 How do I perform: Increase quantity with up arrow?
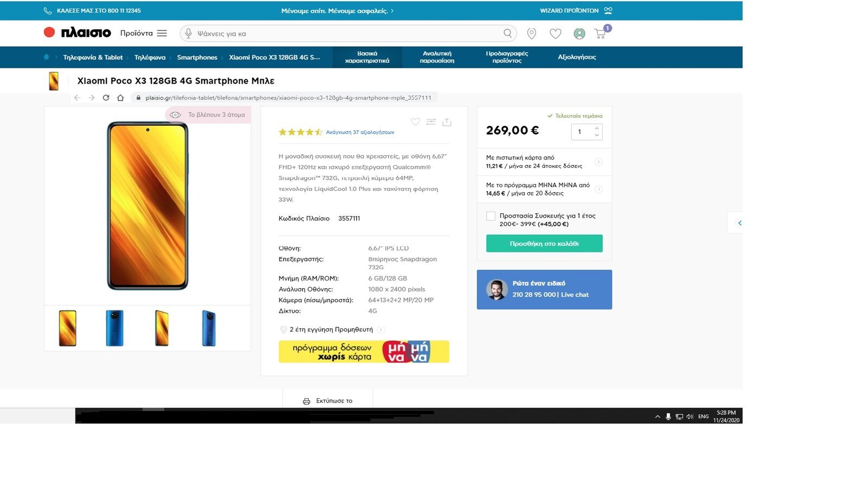[597, 129]
